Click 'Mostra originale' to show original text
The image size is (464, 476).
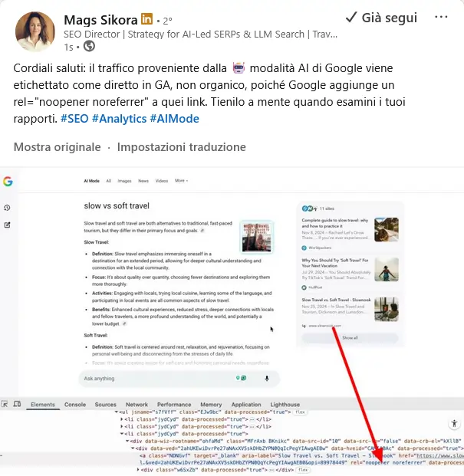pos(57,147)
